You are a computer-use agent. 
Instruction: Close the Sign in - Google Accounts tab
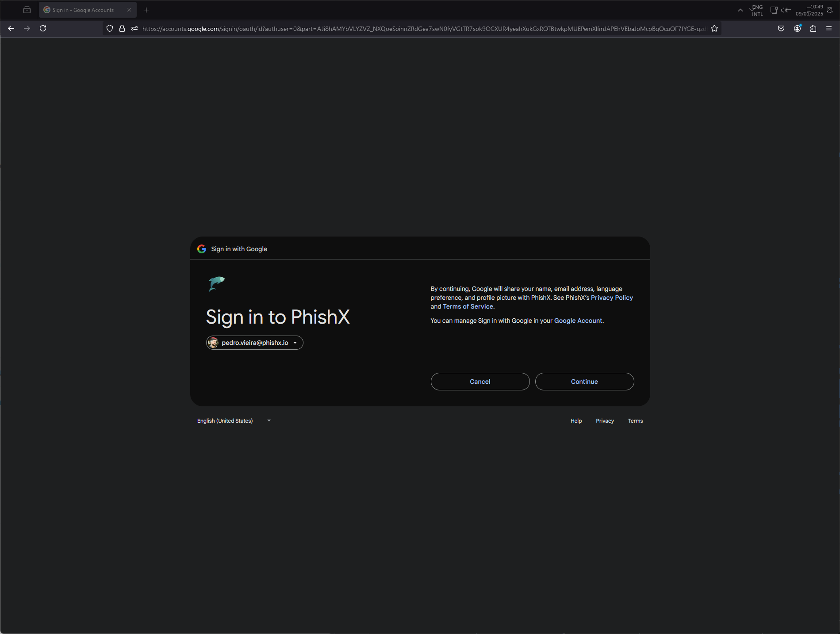129,10
